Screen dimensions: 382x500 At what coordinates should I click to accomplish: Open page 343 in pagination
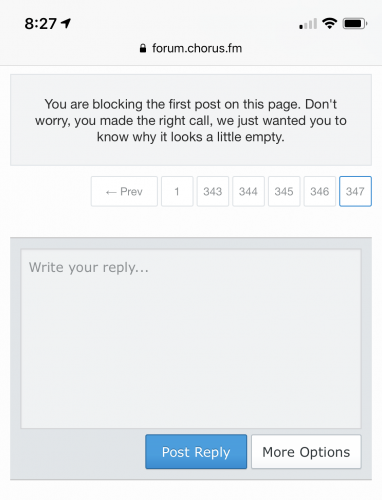(213, 191)
